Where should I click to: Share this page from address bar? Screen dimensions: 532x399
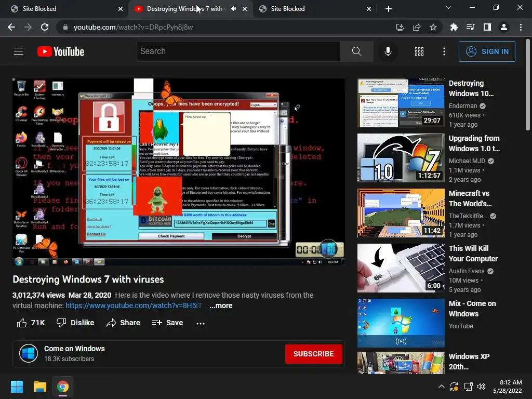click(x=417, y=27)
